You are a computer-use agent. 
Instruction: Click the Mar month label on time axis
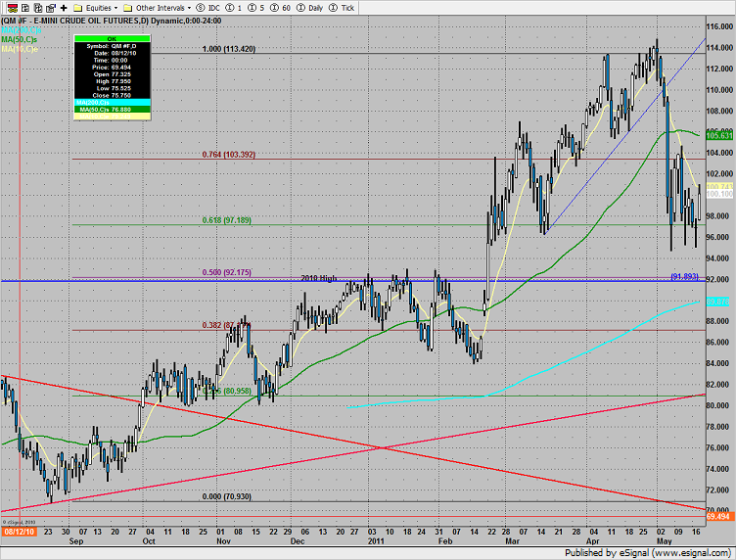coord(513,541)
